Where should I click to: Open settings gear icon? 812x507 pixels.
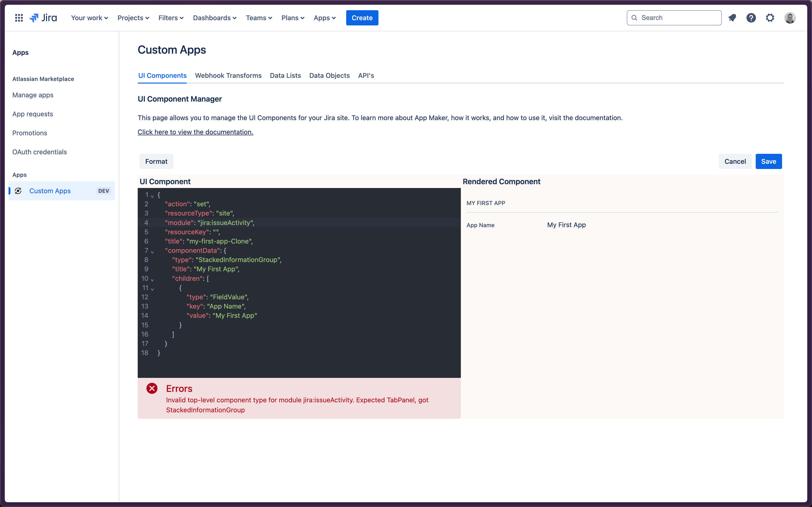770,18
